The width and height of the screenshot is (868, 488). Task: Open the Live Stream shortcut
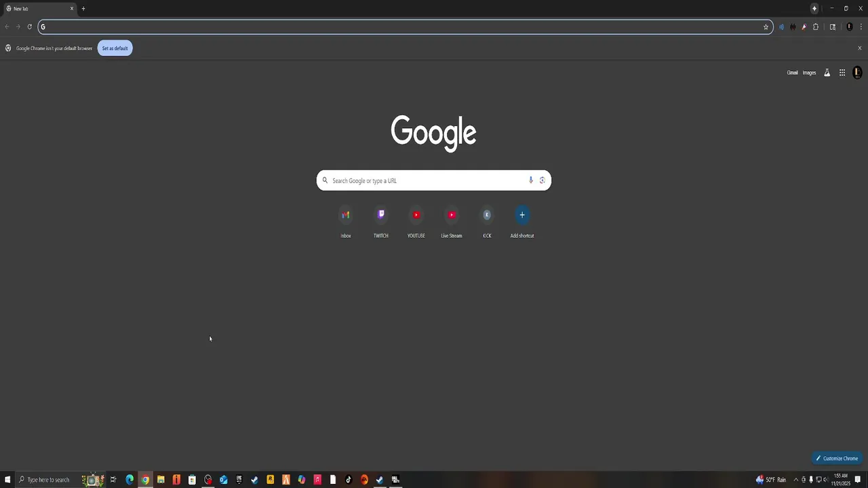(452, 223)
